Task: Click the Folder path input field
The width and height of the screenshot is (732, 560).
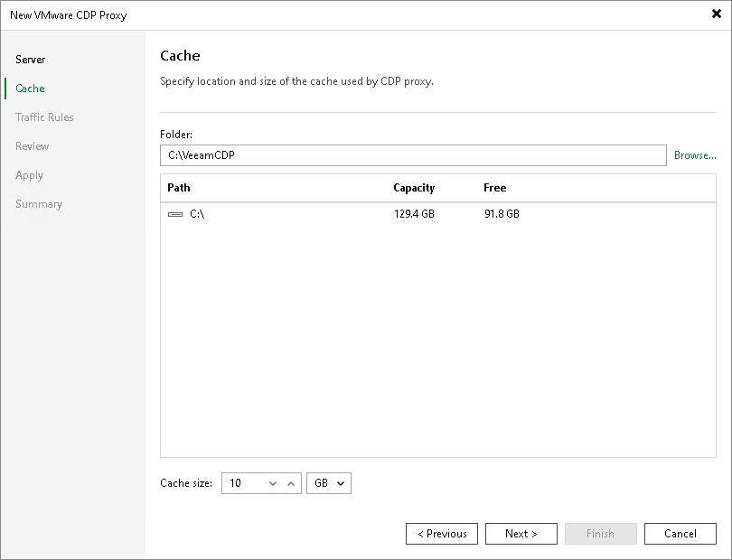Action: (x=413, y=155)
